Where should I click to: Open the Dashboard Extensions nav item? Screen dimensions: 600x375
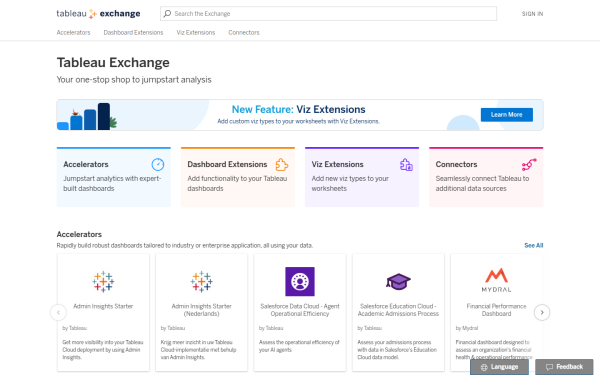[x=133, y=33]
